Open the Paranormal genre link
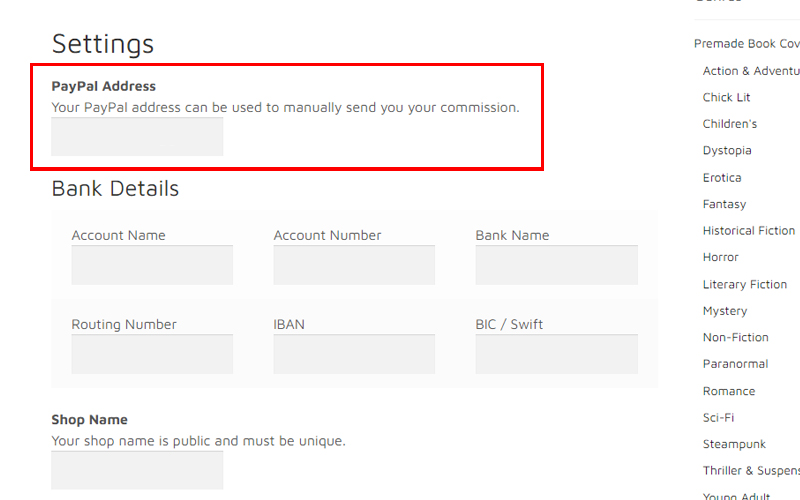Viewport: 800px width, 500px height. [x=735, y=364]
